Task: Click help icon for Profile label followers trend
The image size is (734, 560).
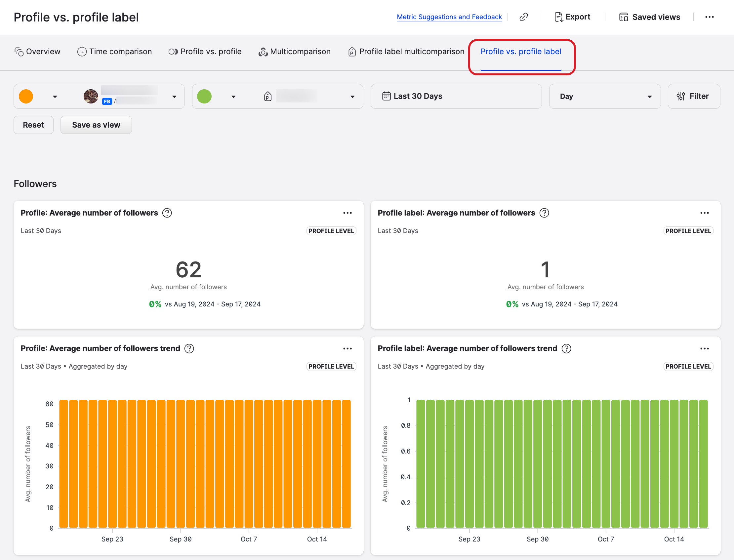Action: pos(566,348)
